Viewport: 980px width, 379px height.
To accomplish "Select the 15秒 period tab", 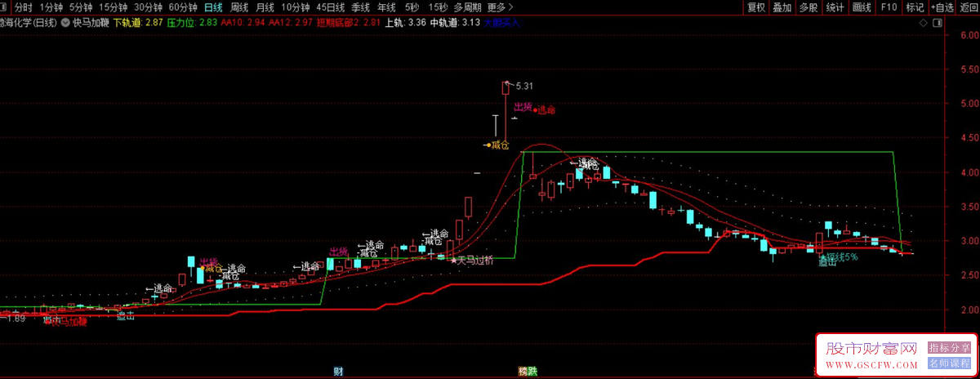I will (438, 7).
